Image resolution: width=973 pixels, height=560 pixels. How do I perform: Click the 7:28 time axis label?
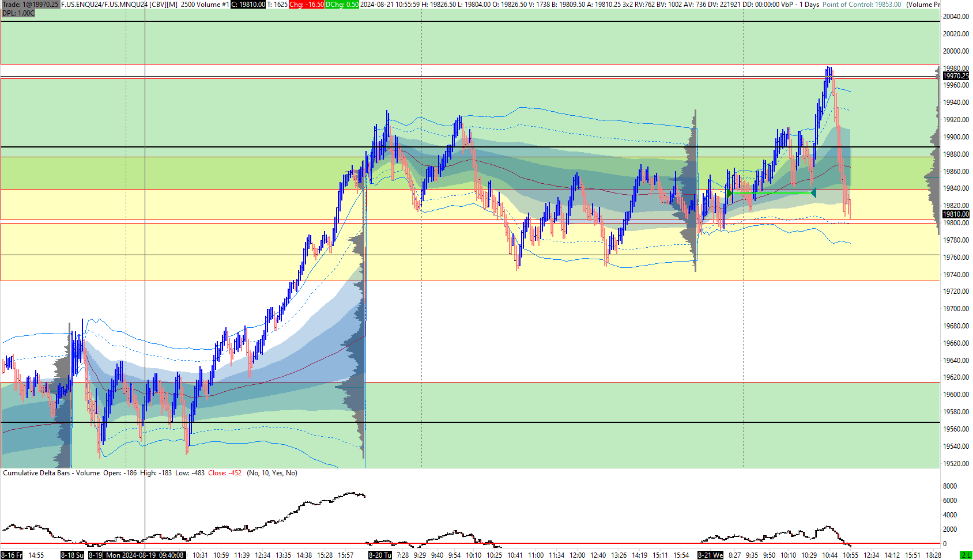pyautogui.click(x=403, y=555)
